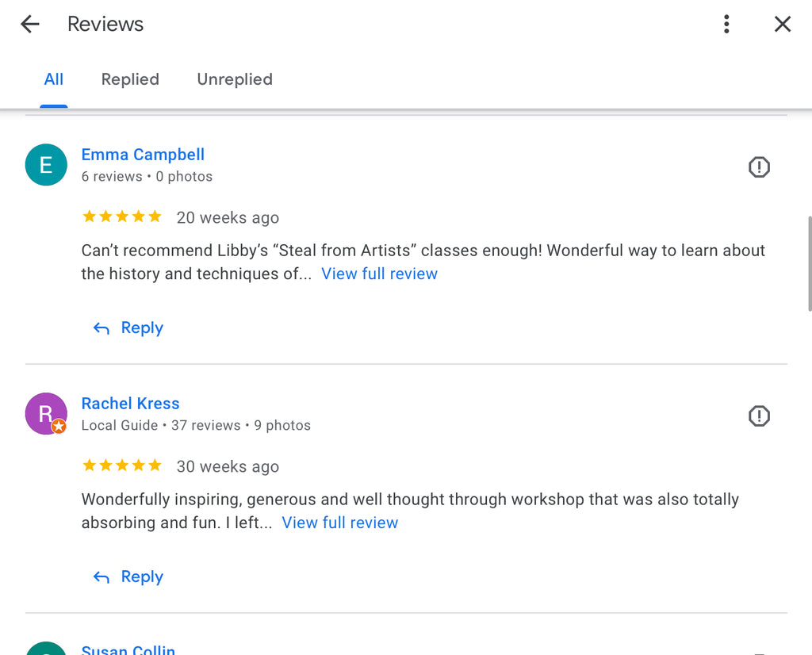Screen dimensions: 812x655
Task: Flag Emma Campbell's review as inappropriate
Action: pyautogui.click(x=759, y=167)
